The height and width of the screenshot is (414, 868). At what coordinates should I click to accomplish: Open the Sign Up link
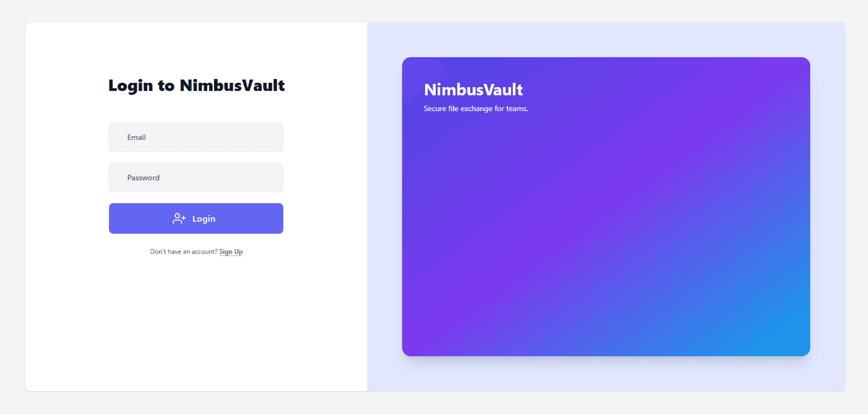coord(231,252)
